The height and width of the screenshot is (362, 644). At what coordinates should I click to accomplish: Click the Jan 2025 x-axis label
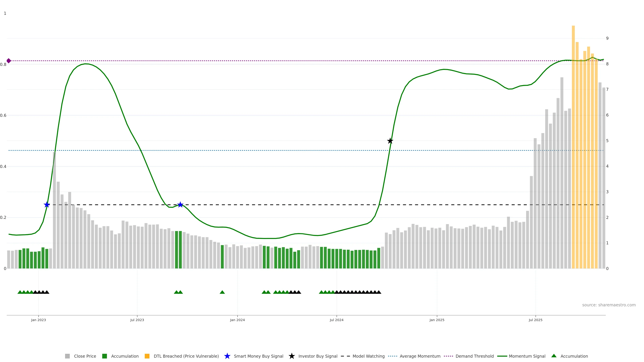tap(437, 320)
